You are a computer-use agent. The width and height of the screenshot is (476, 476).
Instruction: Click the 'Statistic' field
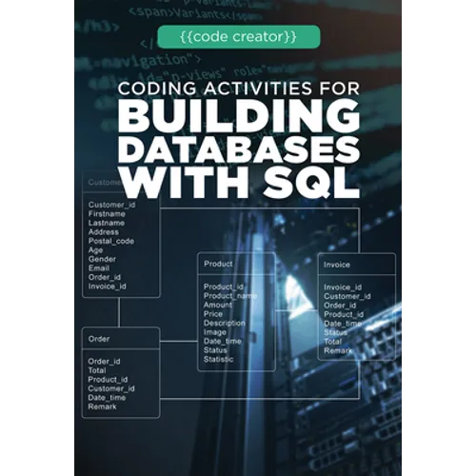click(x=218, y=359)
